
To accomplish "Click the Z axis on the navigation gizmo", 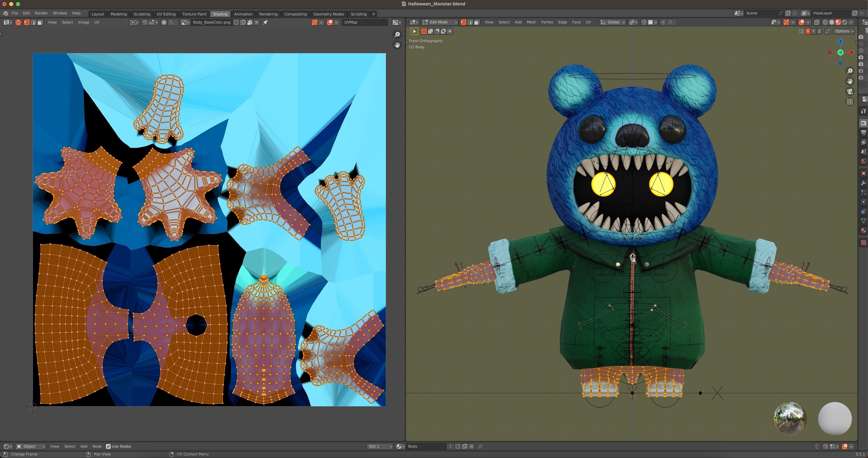I will coord(840,41).
